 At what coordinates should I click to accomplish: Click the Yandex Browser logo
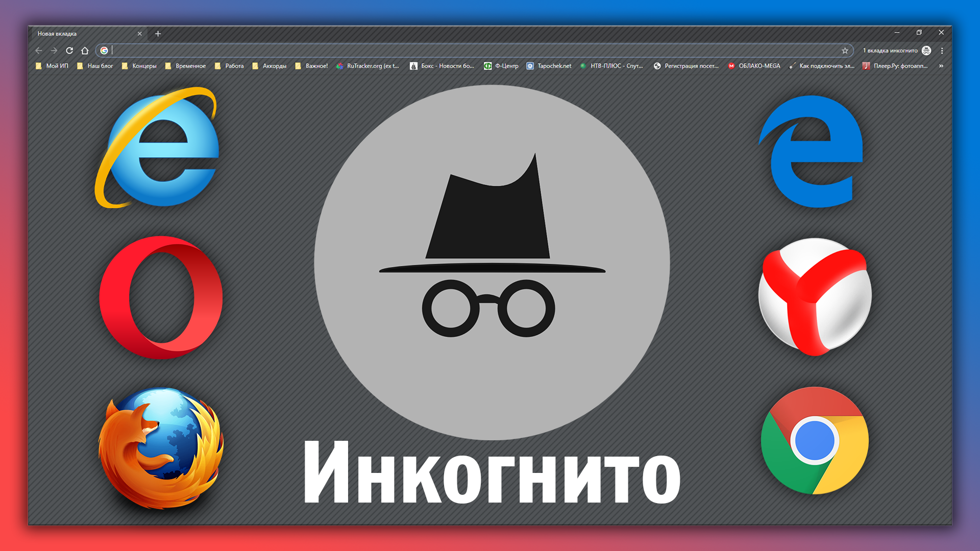click(815, 296)
